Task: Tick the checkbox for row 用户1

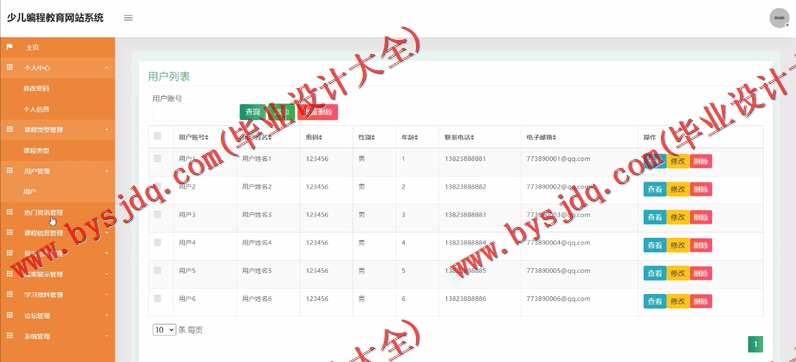Action: click(157, 158)
